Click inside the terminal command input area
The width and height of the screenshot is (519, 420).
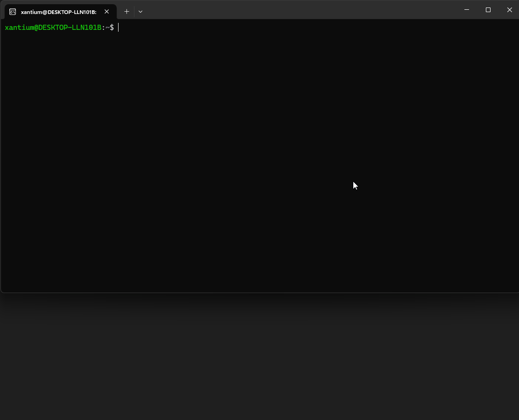(233, 140)
